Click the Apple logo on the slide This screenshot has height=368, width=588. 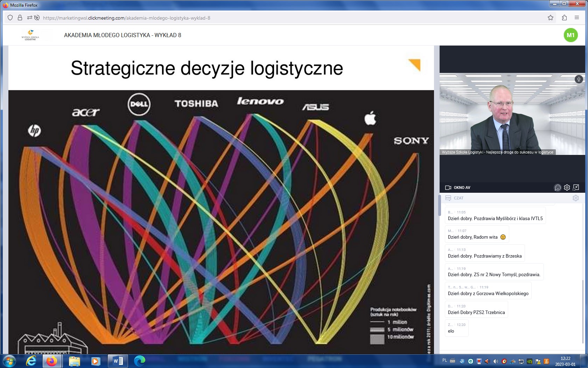tap(370, 118)
